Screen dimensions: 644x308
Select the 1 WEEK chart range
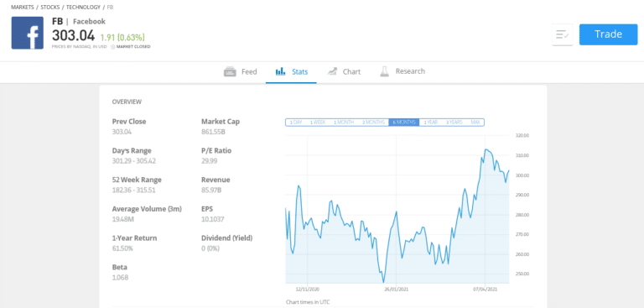(318, 123)
